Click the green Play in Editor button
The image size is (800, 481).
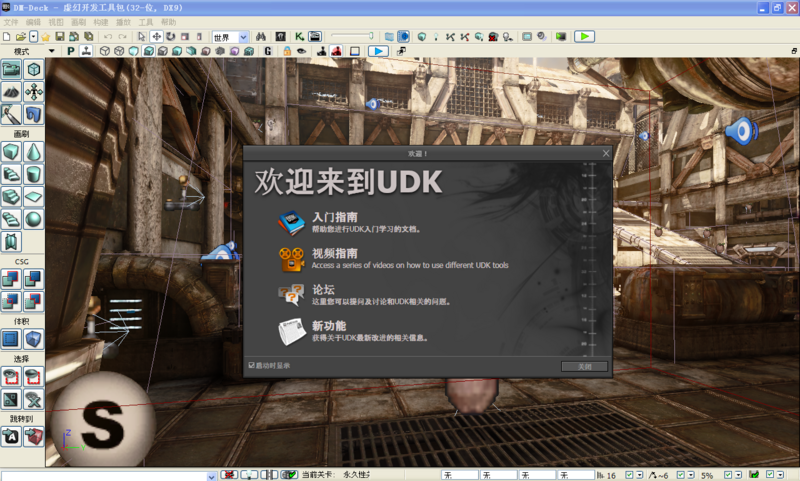[584, 36]
